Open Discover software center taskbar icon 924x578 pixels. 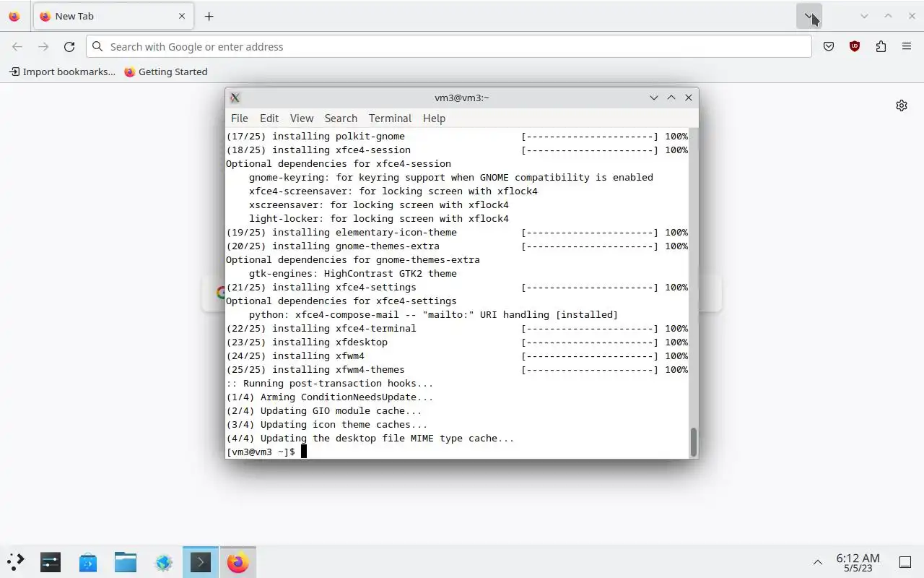click(88, 562)
